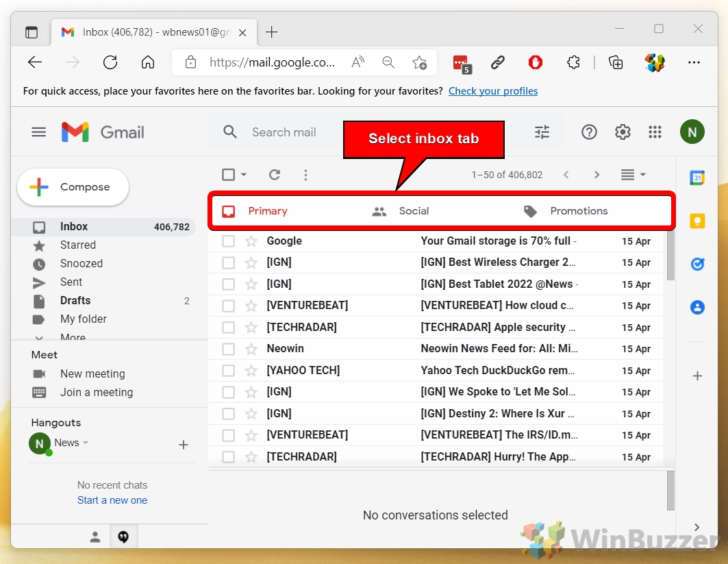Image resolution: width=728 pixels, height=564 pixels.
Task: Open Google Keep side panel
Action: 697,221
